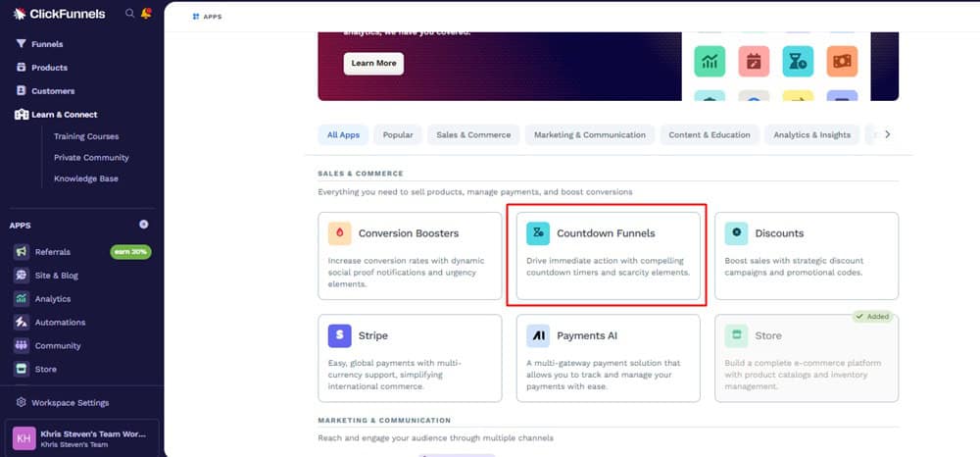
Task: Click the ClickFunnels logo
Action: (x=60, y=14)
